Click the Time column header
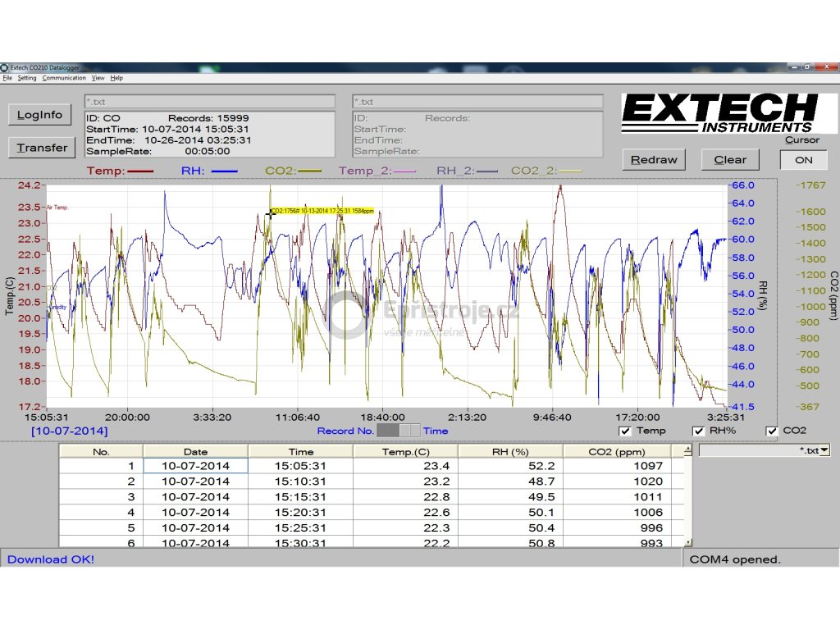The image size is (840, 630). (300, 452)
